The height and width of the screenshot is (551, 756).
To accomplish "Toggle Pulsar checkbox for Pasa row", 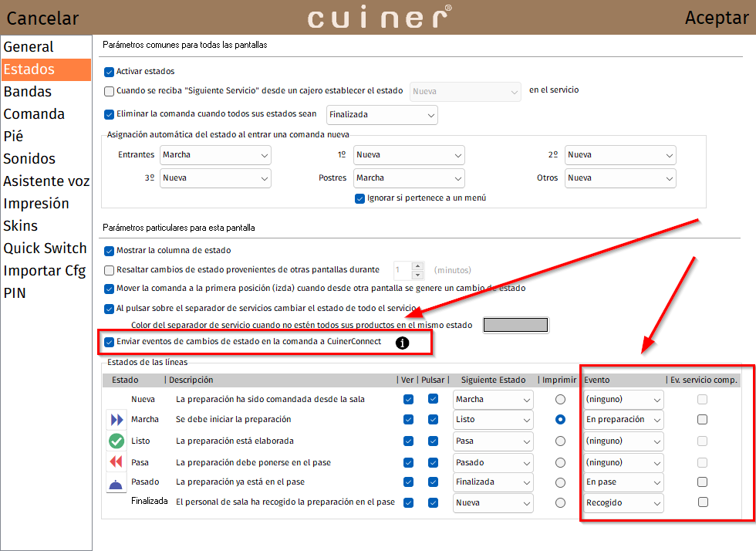I will [x=433, y=462].
